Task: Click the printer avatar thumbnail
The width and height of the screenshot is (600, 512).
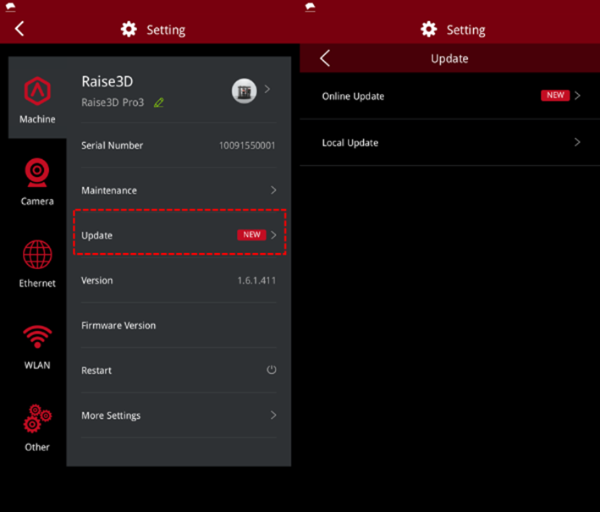Action: point(244,91)
